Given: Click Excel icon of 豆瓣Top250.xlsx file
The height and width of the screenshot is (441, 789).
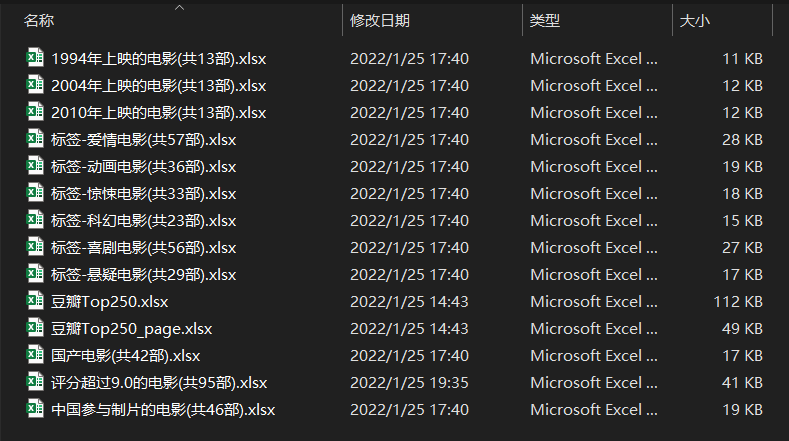Looking at the screenshot, I should (x=35, y=301).
